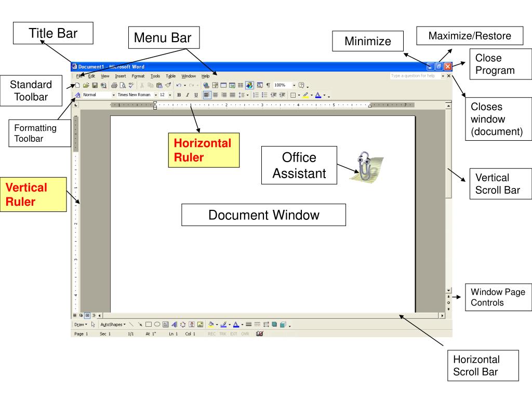Toggle Show/Hide paragraph marks
The width and height of the screenshot is (532, 399).
268,85
